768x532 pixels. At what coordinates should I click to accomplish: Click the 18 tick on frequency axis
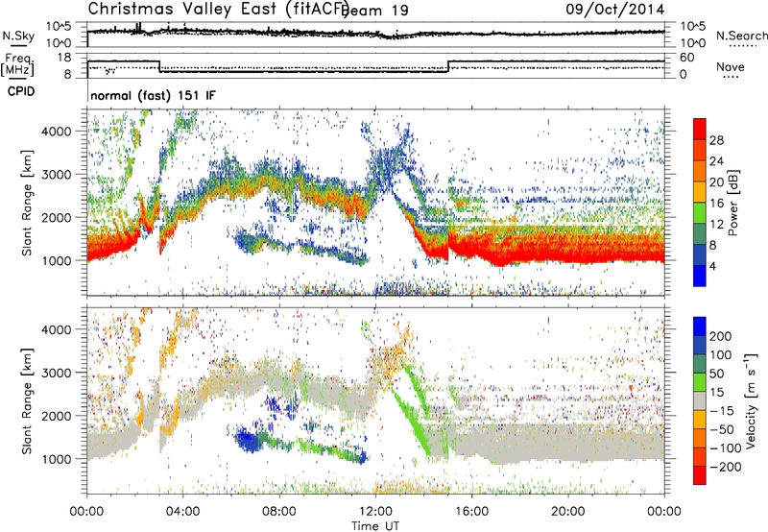tap(64, 58)
